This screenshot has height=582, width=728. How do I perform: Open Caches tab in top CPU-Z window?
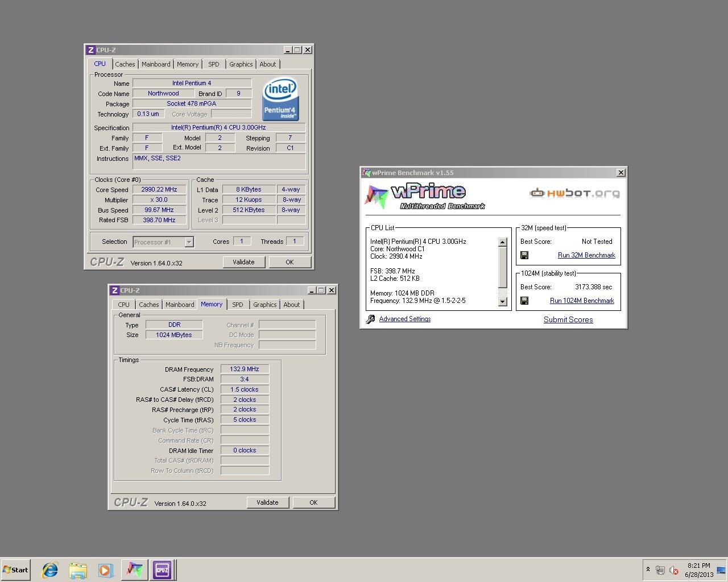coord(125,64)
